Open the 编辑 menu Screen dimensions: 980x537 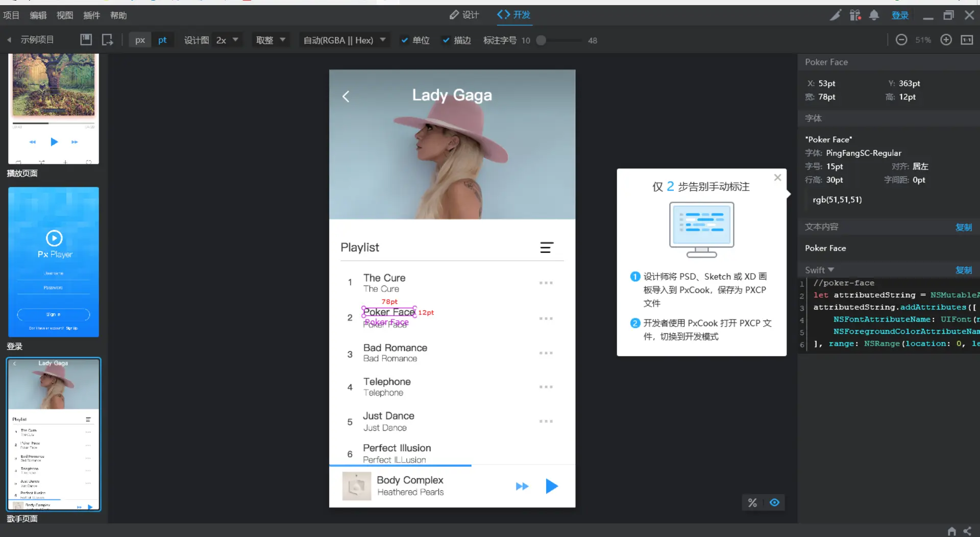[x=38, y=15]
